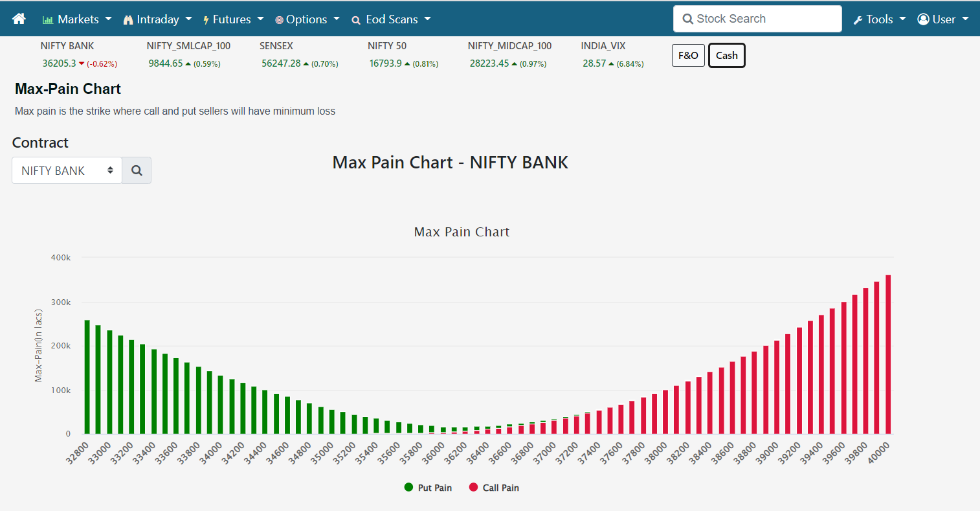Click the 36205.3 NIFTY BANK value
Viewport: 980px width, 511px height.
pos(59,63)
